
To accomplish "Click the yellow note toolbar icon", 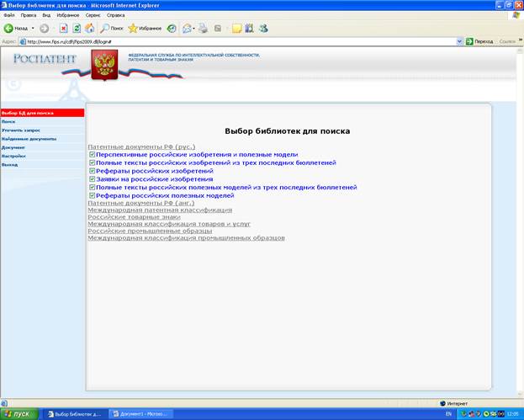I will point(236,29).
